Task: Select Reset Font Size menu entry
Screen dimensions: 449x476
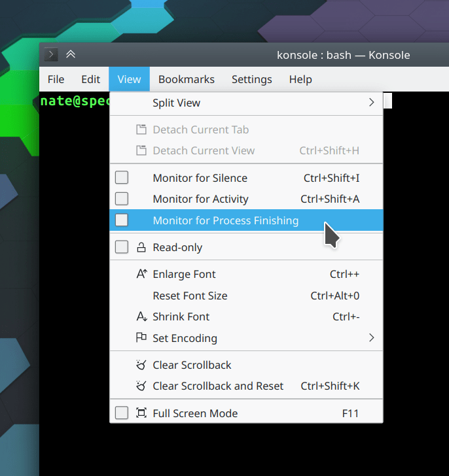Action: pyautogui.click(x=190, y=296)
